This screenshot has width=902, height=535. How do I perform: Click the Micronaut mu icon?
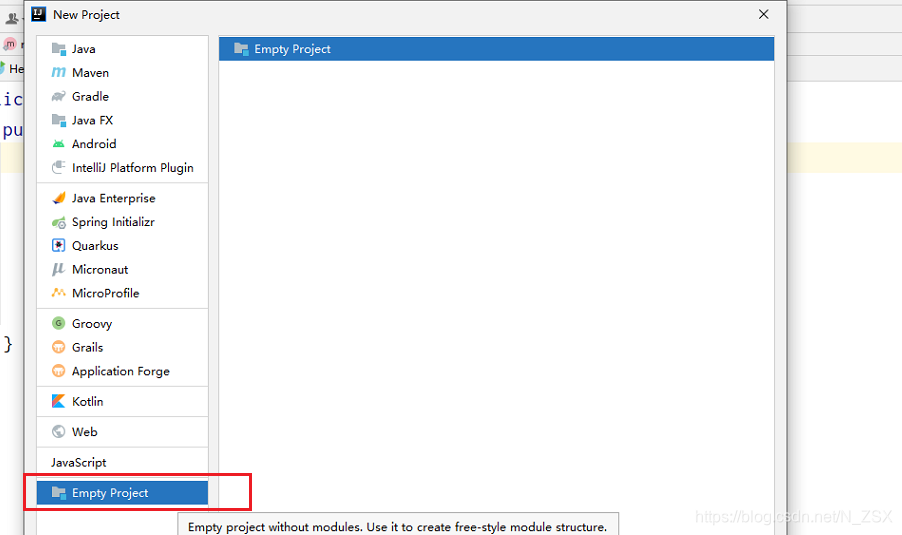[59, 269]
